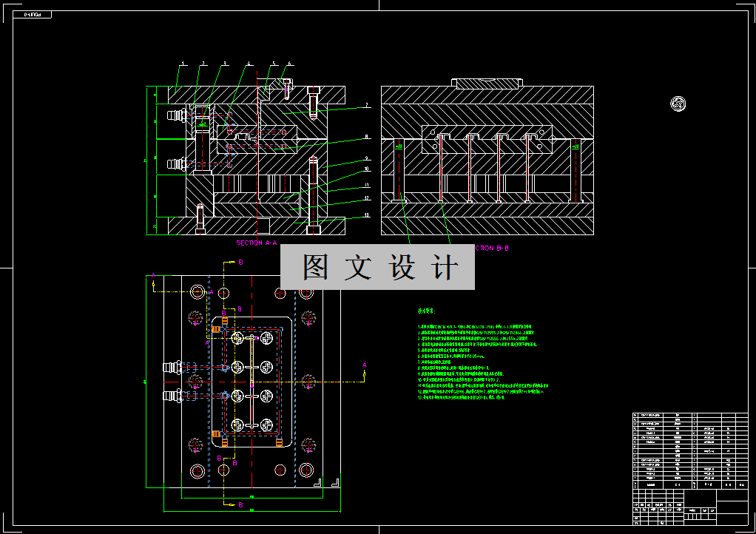756x534 pixels.
Task: Select the magenta SECTION A-A caption
Action: [257, 243]
